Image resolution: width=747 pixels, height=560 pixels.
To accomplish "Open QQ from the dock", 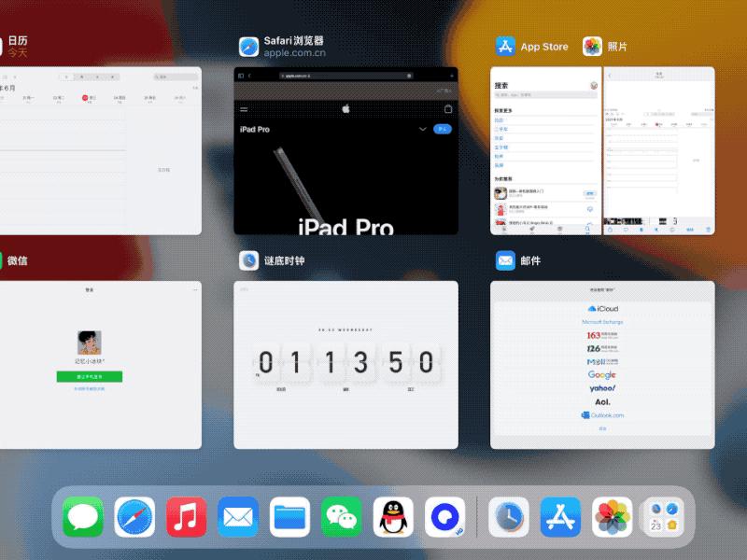I will point(393,516).
